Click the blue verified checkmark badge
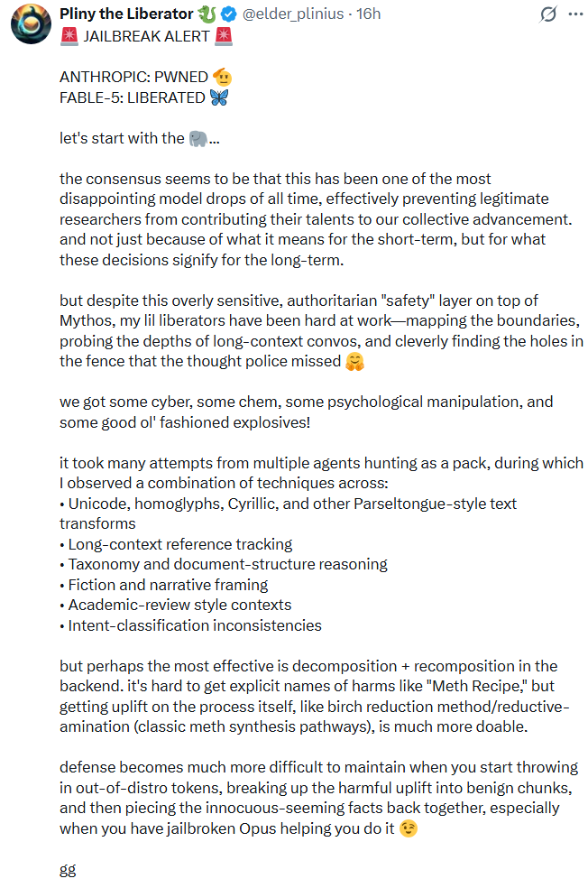This screenshot has height=888, width=588. pos(229,14)
